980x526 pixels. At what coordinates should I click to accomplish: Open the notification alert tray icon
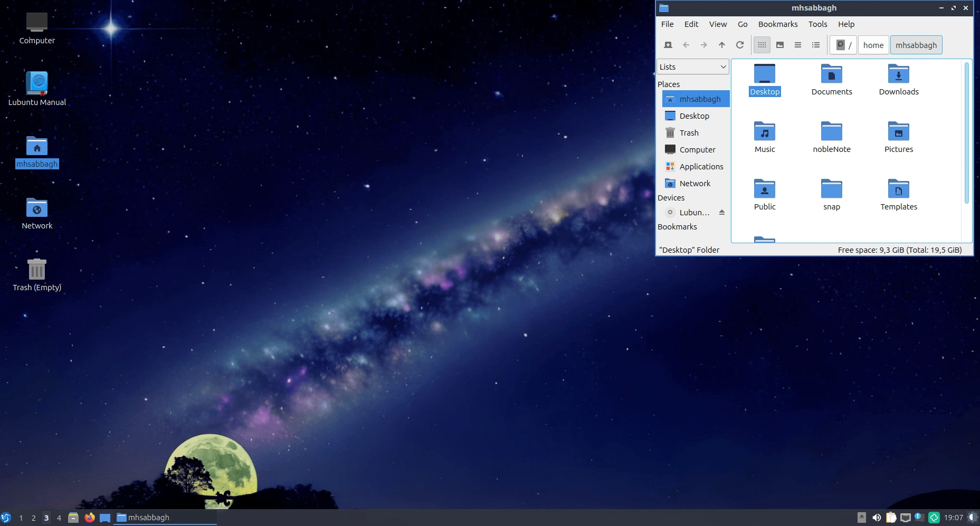coord(919,518)
